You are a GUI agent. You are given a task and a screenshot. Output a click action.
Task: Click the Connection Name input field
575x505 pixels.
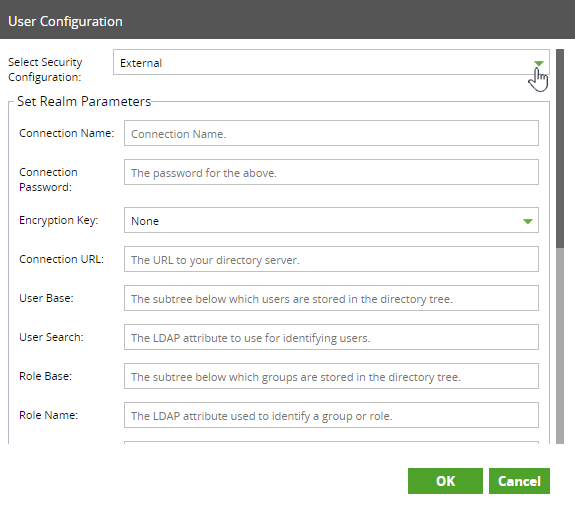pyautogui.click(x=331, y=133)
